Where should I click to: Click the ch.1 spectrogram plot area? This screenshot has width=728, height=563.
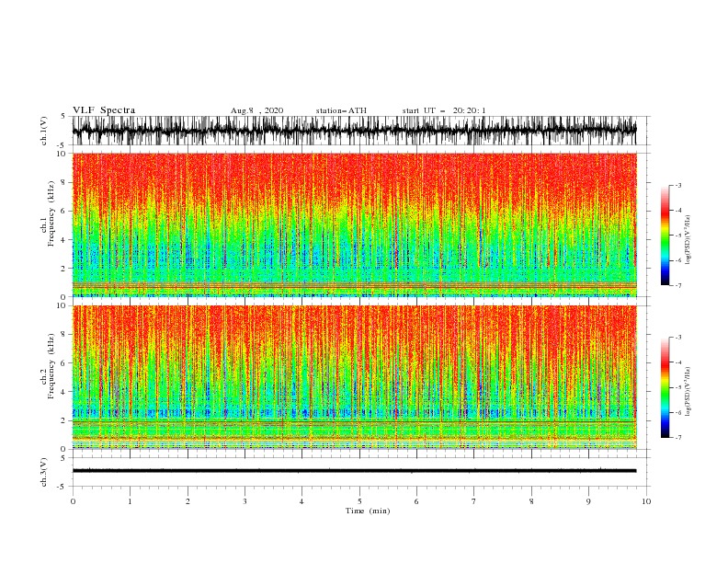pos(354,224)
